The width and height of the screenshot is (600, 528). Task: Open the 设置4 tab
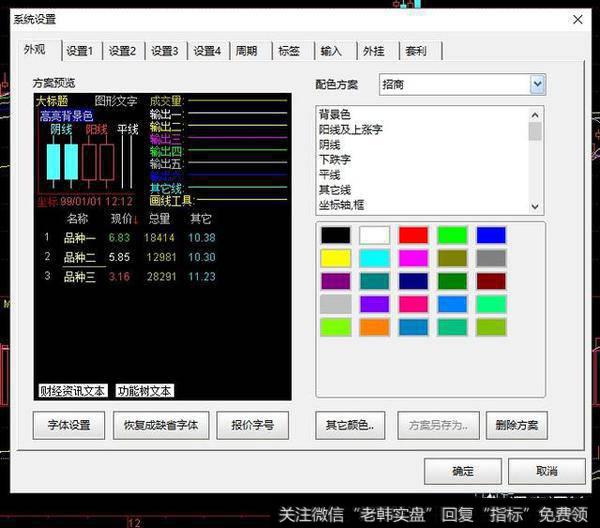pos(209,51)
